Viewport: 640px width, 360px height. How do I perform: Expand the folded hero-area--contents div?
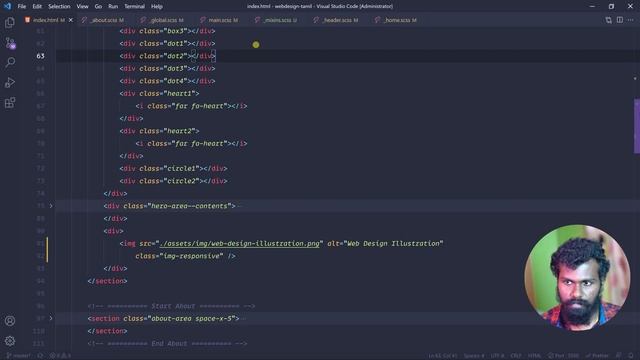coord(51,206)
